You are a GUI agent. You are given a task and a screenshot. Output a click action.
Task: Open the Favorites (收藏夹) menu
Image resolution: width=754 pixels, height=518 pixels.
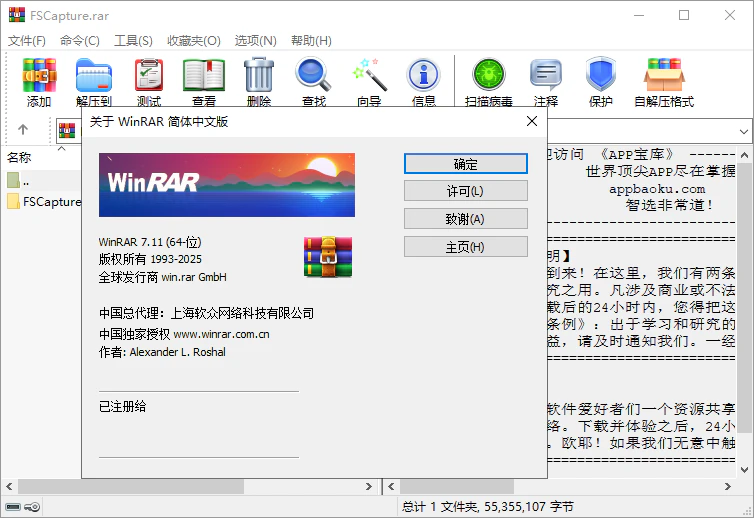pyautogui.click(x=194, y=41)
